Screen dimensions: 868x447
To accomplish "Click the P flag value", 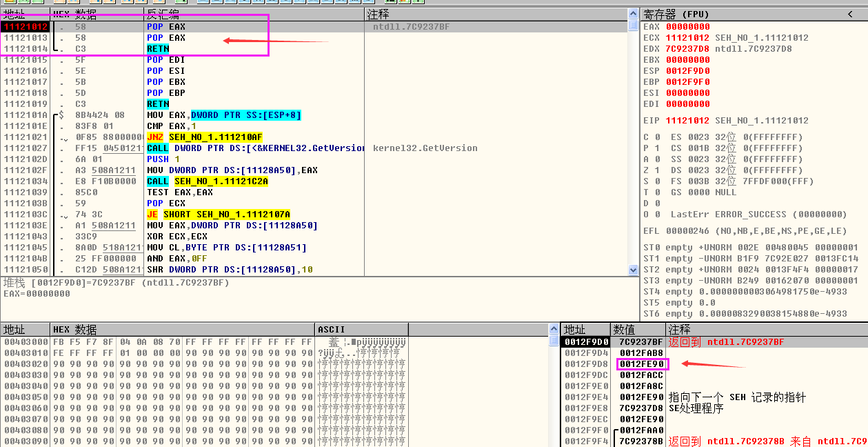I will coord(657,148).
